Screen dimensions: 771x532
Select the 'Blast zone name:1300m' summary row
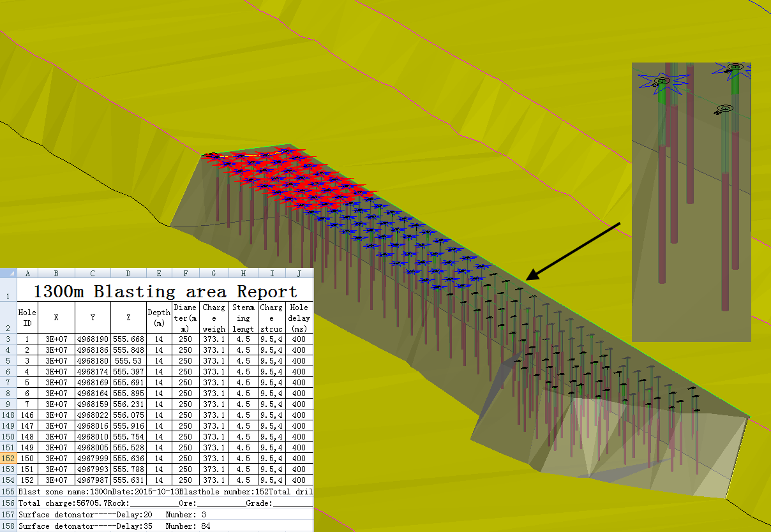(165, 492)
